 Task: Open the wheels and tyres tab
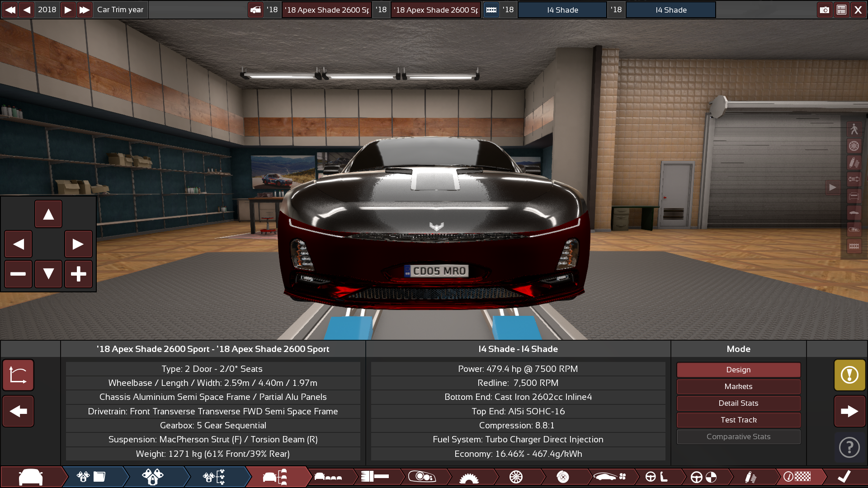pyautogui.click(x=516, y=477)
